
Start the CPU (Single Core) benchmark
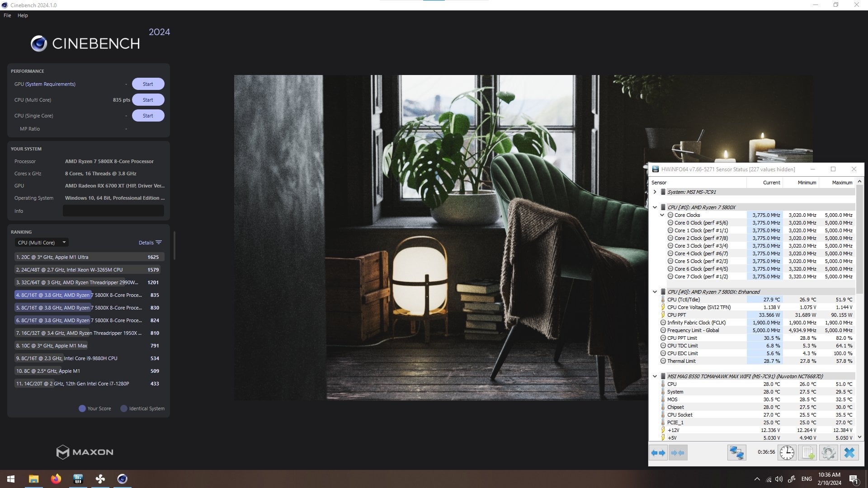point(148,116)
